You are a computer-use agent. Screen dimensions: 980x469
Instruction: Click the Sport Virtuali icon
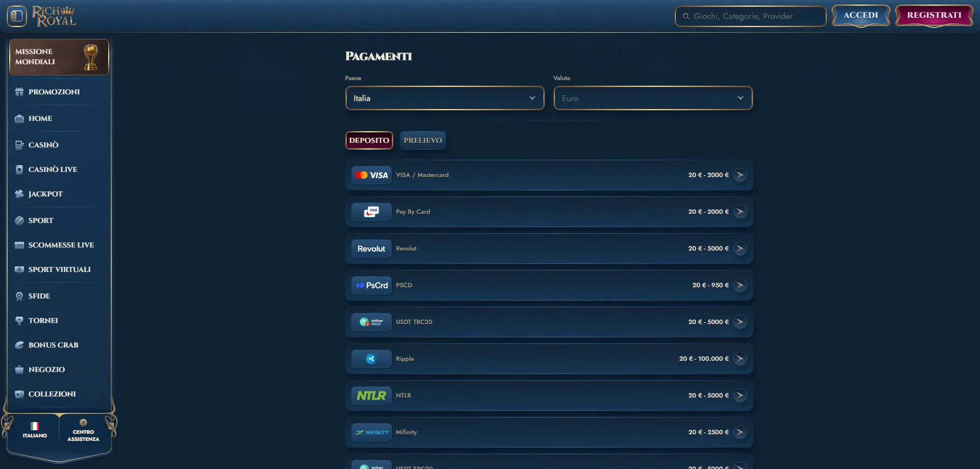[19, 269]
